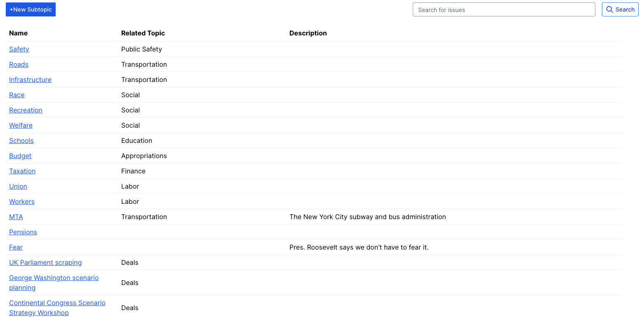Viewport: 644px width, 320px height.
Task: Open Continental Congress Scenario Strategy Workshop link
Action: 57,308
